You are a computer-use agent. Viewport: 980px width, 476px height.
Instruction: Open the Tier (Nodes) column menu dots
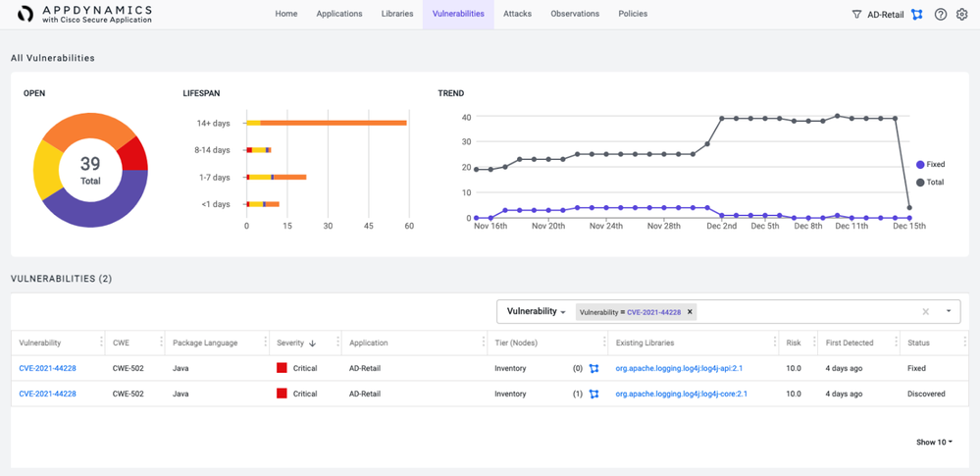click(x=604, y=343)
